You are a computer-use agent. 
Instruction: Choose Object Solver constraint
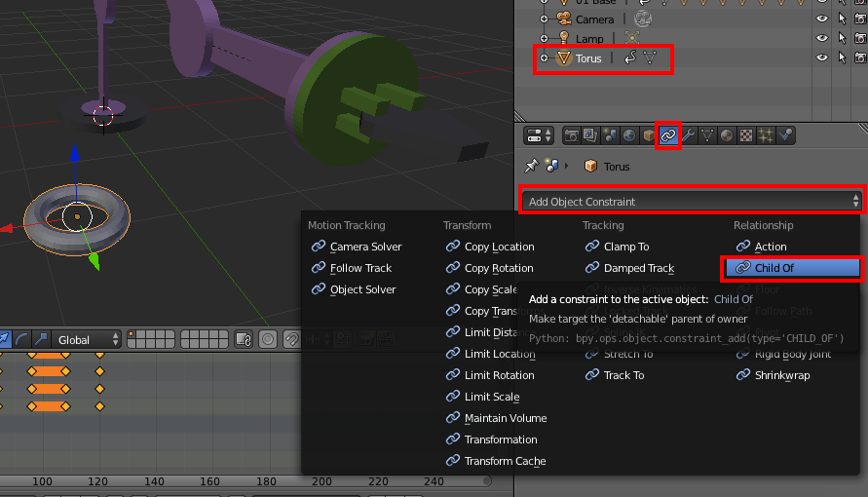[x=354, y=289]
